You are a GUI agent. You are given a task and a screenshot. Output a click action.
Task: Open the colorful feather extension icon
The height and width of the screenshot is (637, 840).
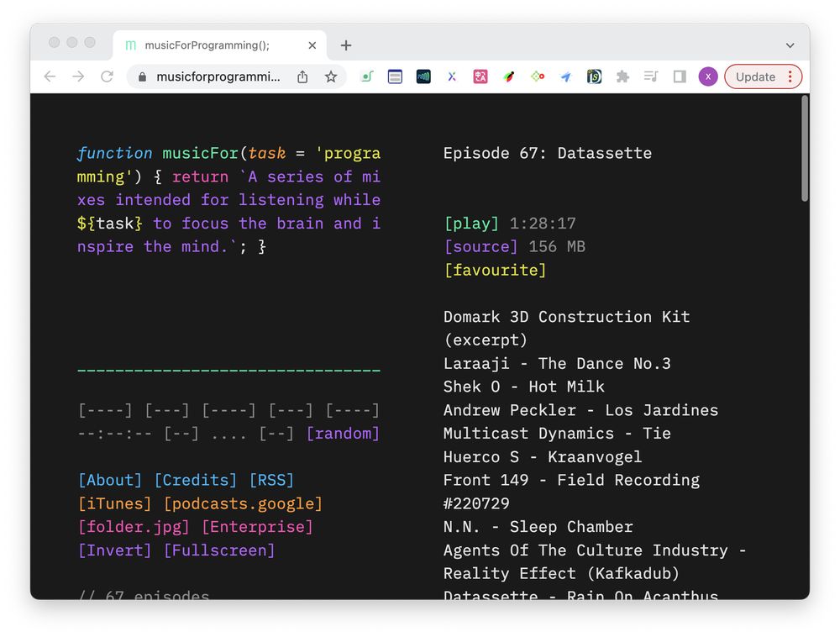[x=509, y=76]
